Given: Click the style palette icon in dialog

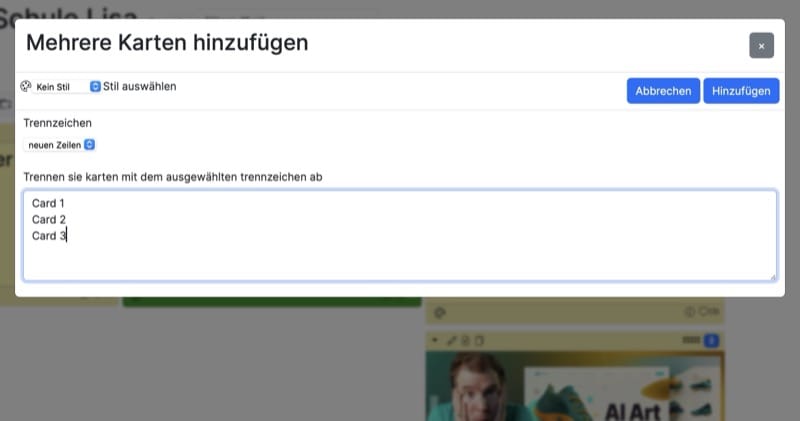Looking at the screenshot, I should (26, 86).
